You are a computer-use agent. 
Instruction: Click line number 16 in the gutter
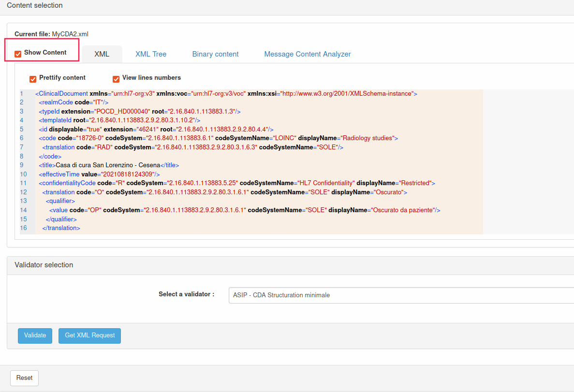(24, 228)
